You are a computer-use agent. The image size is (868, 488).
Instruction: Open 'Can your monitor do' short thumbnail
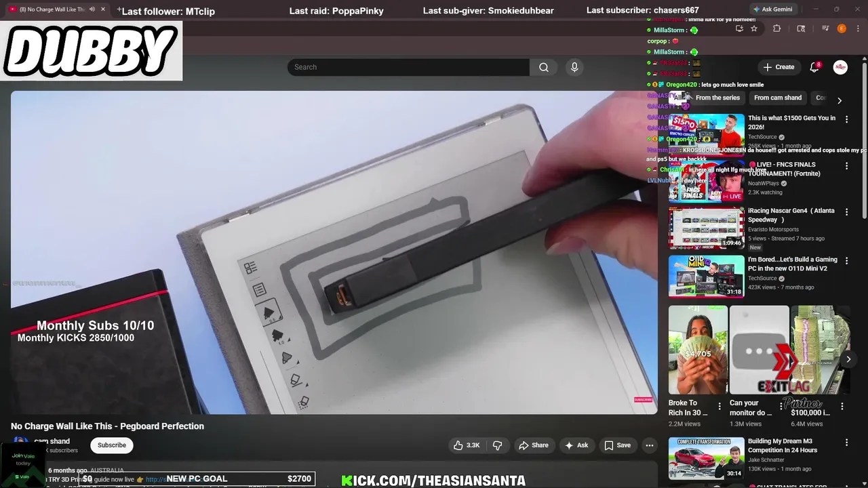pyautogui.click(x=759, y=350)
